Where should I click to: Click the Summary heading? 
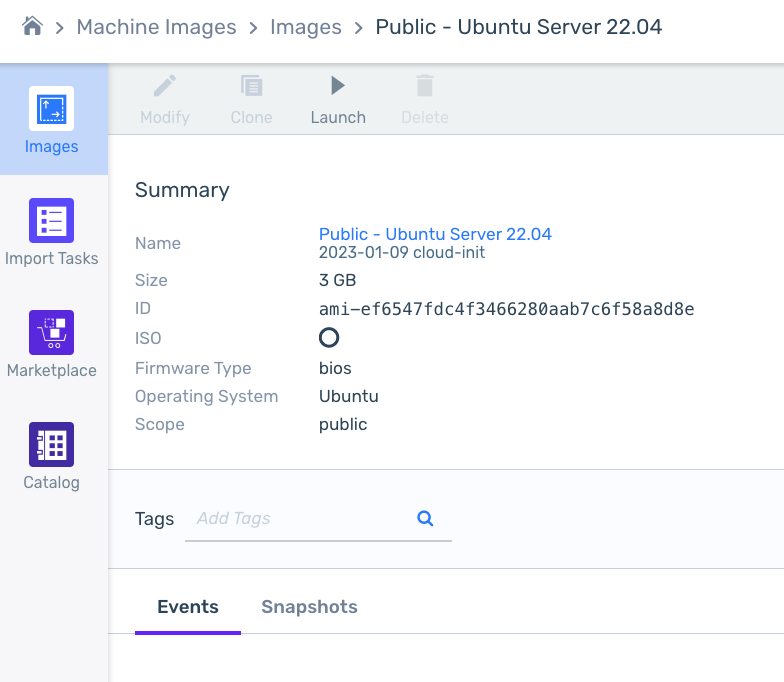(x=182, y=190)
